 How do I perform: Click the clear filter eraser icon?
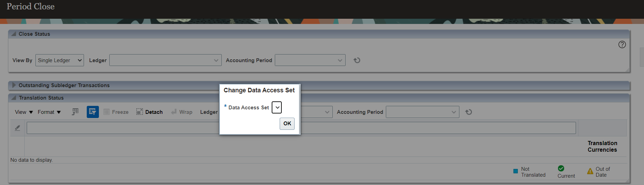tap(17, 128)
